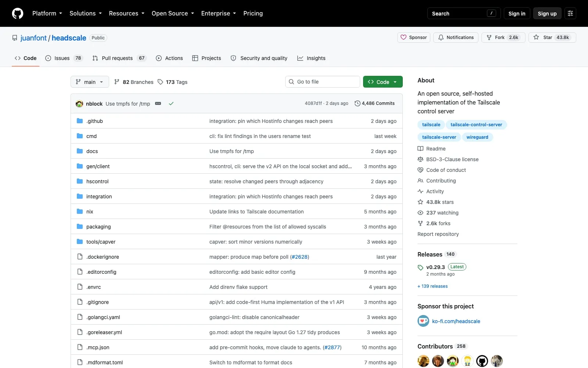Click the folder icon for .github
The height and width of the screenshot is (368, 588).
80,121
